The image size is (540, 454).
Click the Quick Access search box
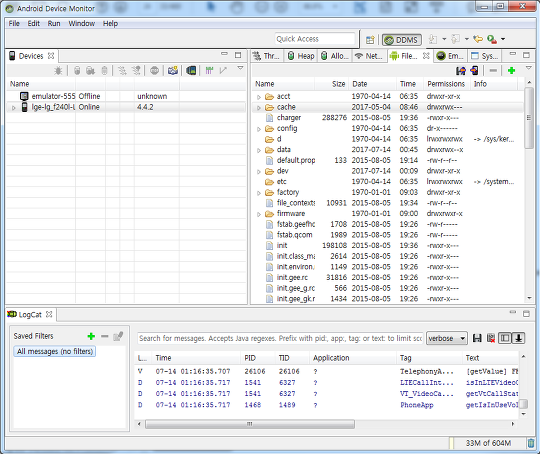(x=315, y=39)
